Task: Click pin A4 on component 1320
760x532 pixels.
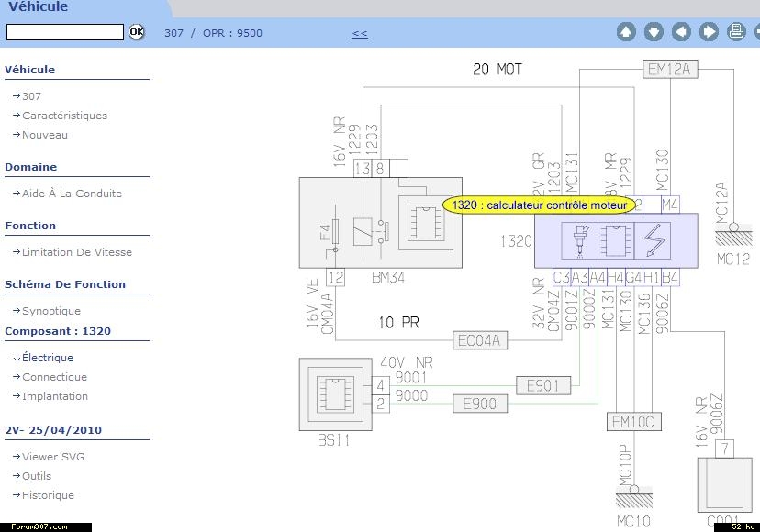Action: 598,277
